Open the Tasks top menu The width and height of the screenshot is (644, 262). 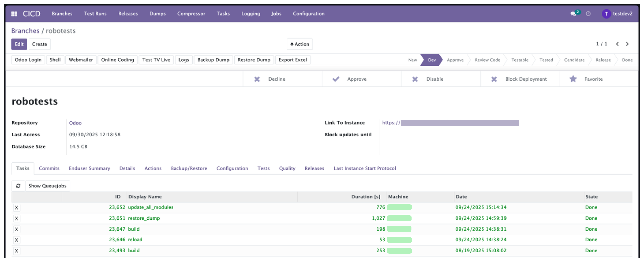[x=223, y=14]
